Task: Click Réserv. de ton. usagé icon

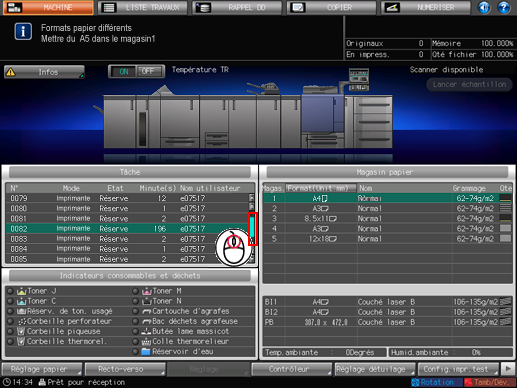Action: [x=21, y=311]
